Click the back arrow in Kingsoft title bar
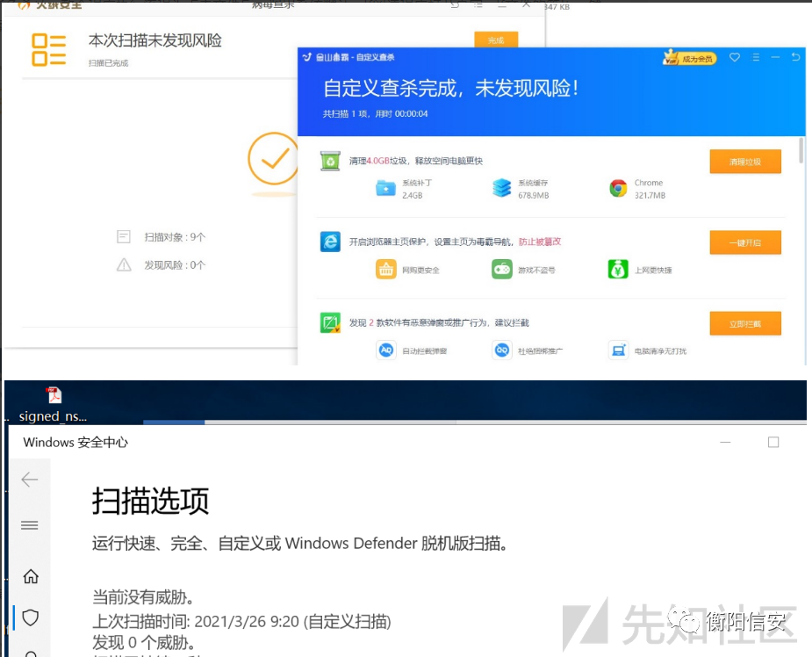Image resolution: width=812 pixels, height=657 pixels. pyautogui.click(x=795, y=57)
